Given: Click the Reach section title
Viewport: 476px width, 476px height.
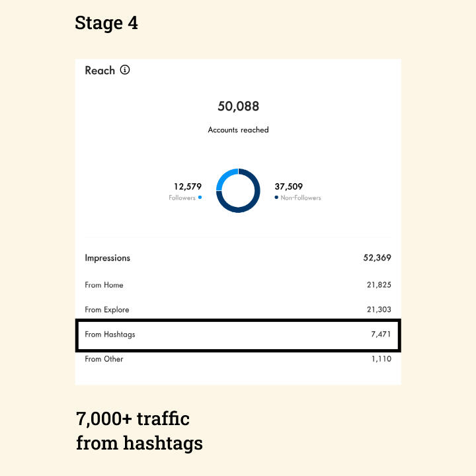Looking at the screenshot, I should pyautogui.click(x=100, y=70).
